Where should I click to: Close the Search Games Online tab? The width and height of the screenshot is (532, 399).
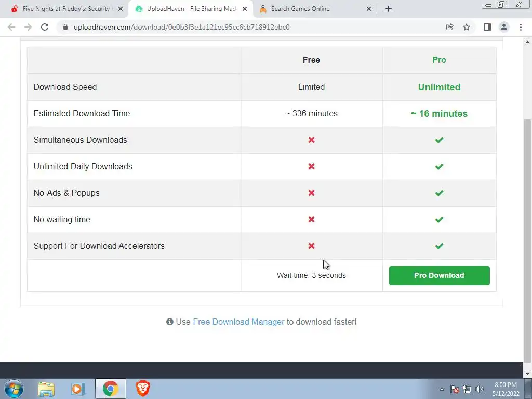369,9
